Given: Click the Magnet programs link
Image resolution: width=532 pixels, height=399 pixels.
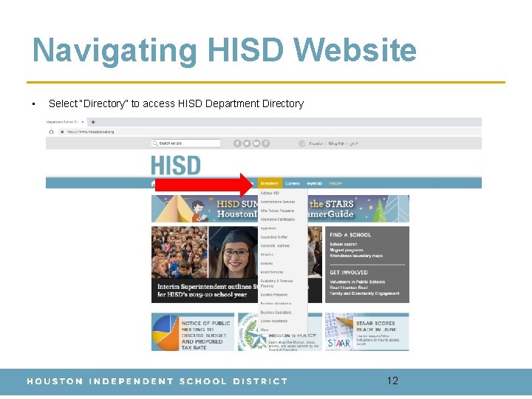Looking at the screenshot, I should coord(347,250).
